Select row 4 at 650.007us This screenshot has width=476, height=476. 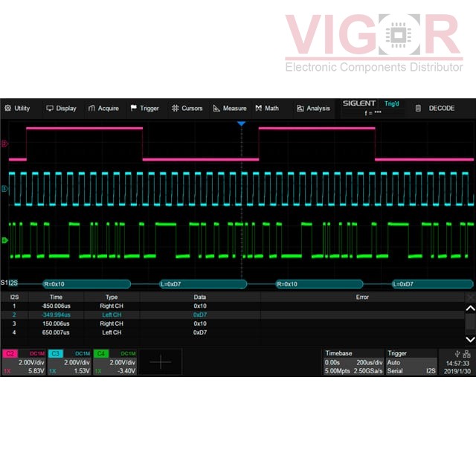point(232,332)
